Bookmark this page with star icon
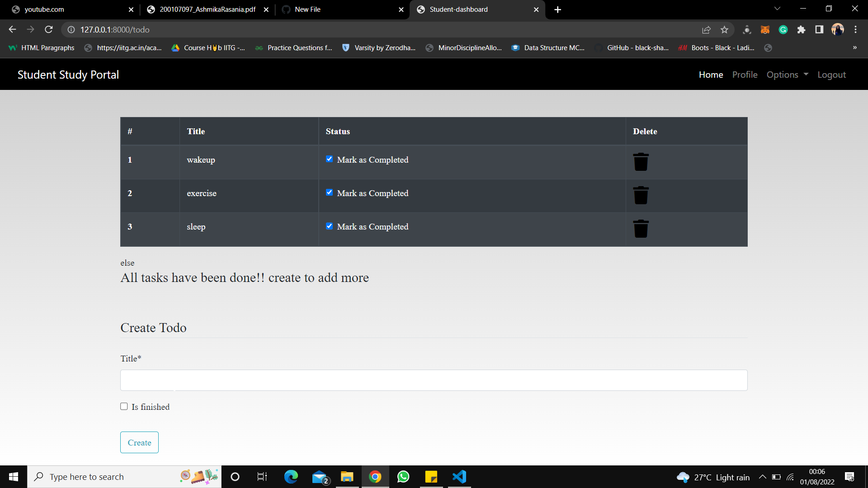This screenshot has height=488, width=868. click(x=724, y=30)
